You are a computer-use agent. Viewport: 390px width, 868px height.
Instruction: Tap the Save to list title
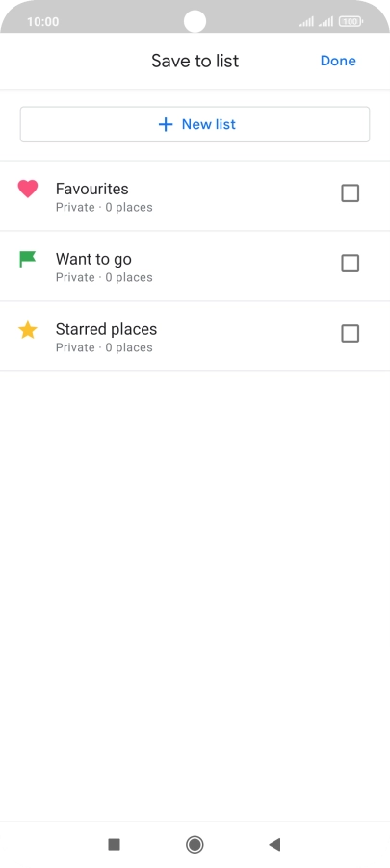pyautogui.click(x=195, y=61)
